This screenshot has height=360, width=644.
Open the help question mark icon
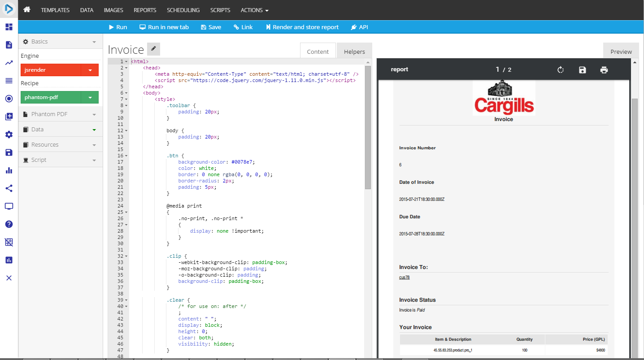[9, 224]
